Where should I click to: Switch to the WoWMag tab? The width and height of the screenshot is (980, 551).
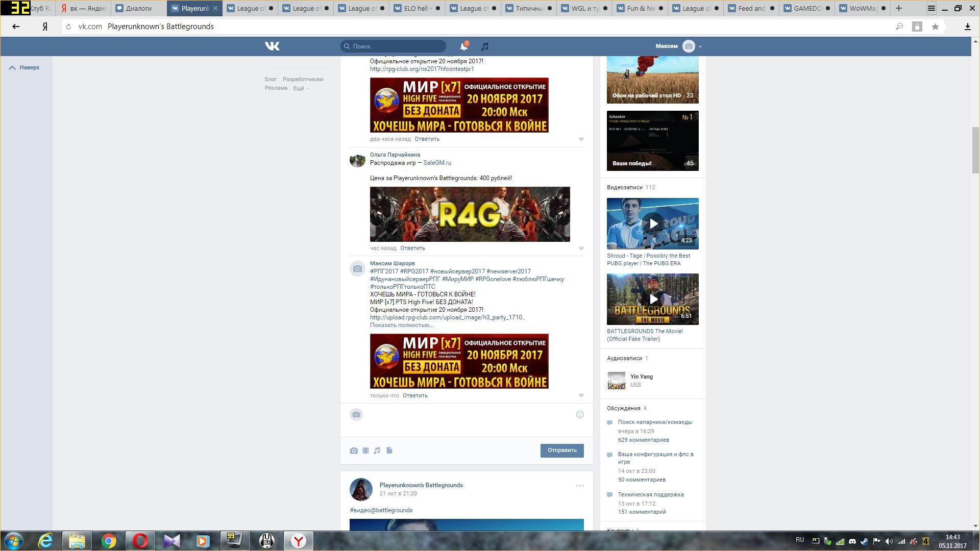864,8
